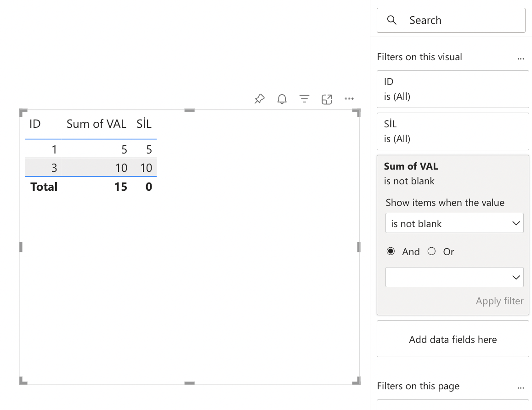This screenshot has height=410, width=532.
Task: Click the Filters on this page heading
Action: pos(418,386)
